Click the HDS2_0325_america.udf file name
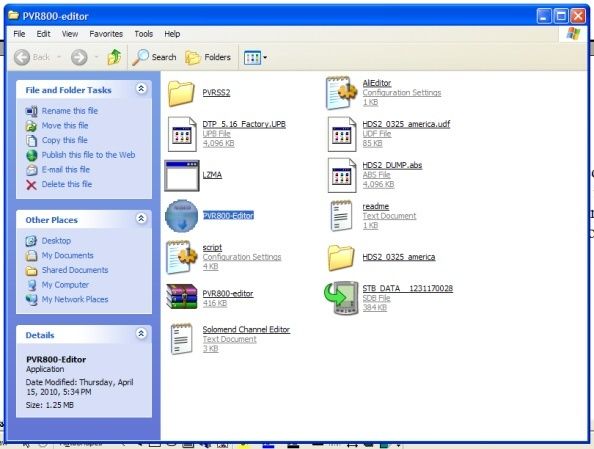 [x=406, y=124]
